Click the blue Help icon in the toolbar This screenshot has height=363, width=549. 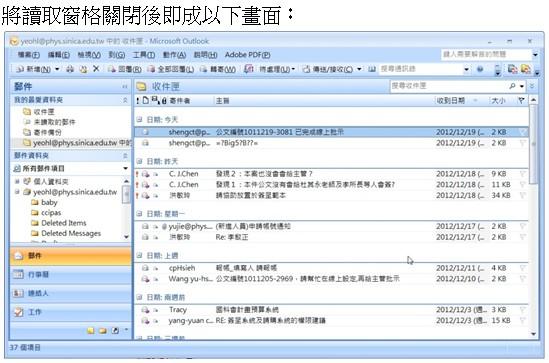click(480, 69)
